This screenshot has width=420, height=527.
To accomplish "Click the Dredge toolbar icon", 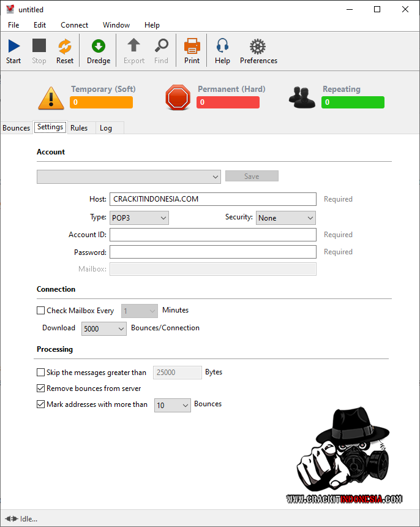I will coord(99,47).
